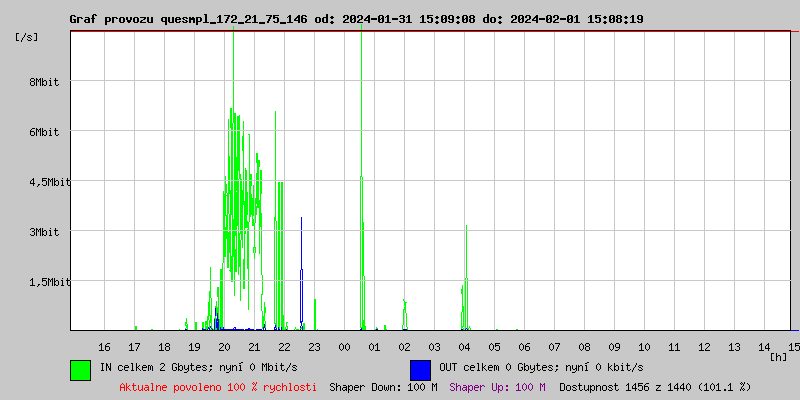Select the hour 00 marker on the time axis

(x=345, y=346)
